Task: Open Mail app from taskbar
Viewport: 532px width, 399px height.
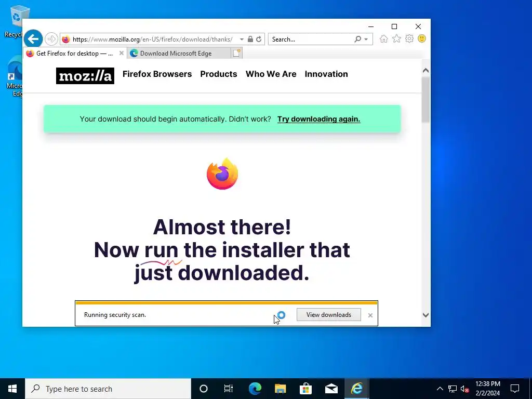Action: tap(331, 389)
